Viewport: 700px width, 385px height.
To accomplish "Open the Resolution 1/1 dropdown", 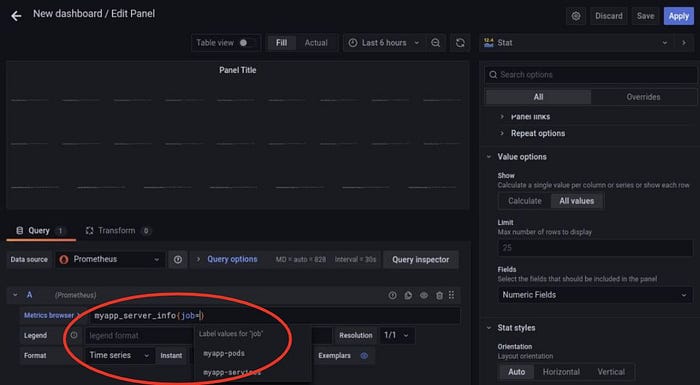I will coord(396,335).
